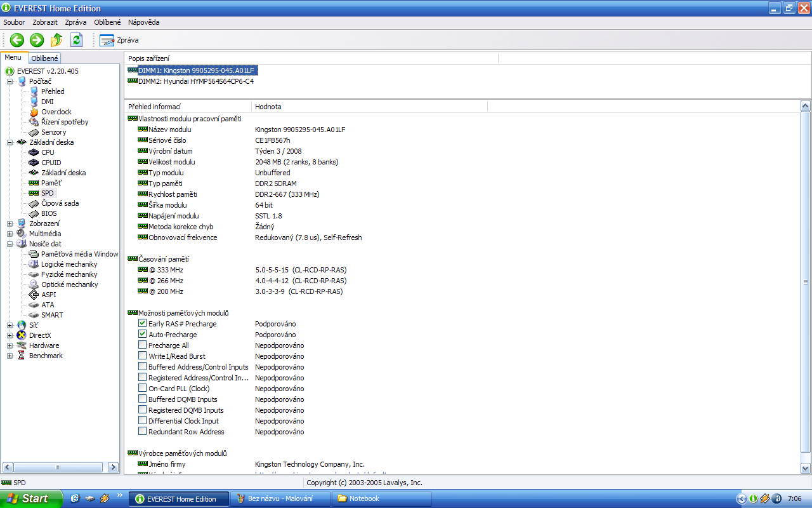812x508 pixels.
Task: Open the Zpráva menu
Action: [75, 22]
